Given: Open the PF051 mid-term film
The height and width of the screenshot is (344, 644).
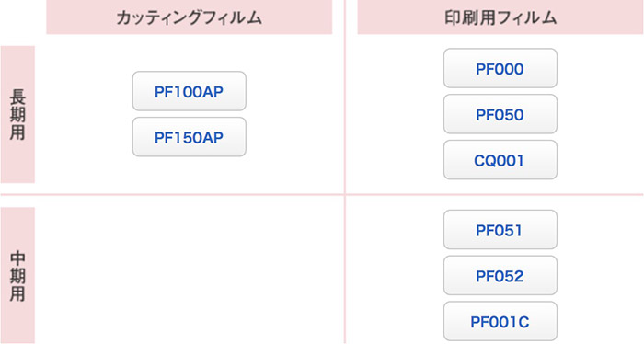Looking at the screenshot, I should pos(500,230).
